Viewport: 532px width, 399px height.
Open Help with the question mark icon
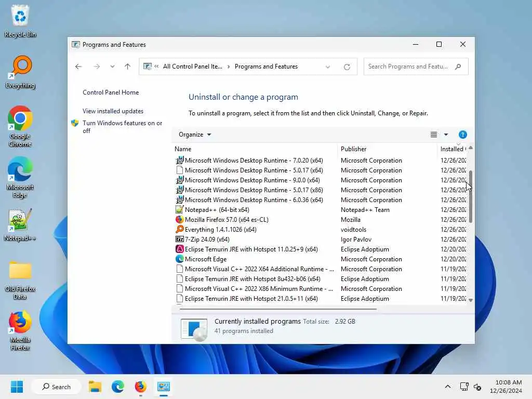(463, 135)
